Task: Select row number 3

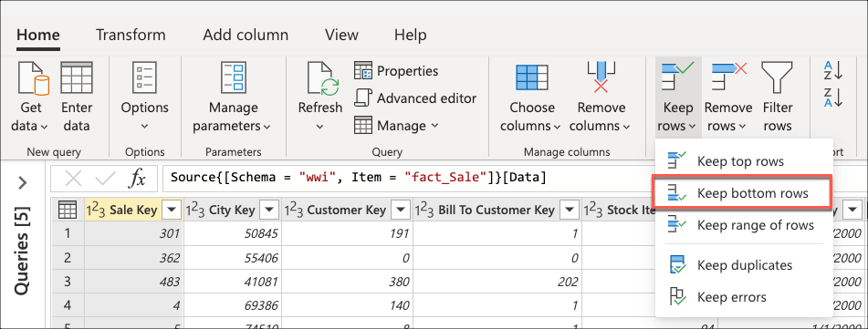Action: click(68, 282)
